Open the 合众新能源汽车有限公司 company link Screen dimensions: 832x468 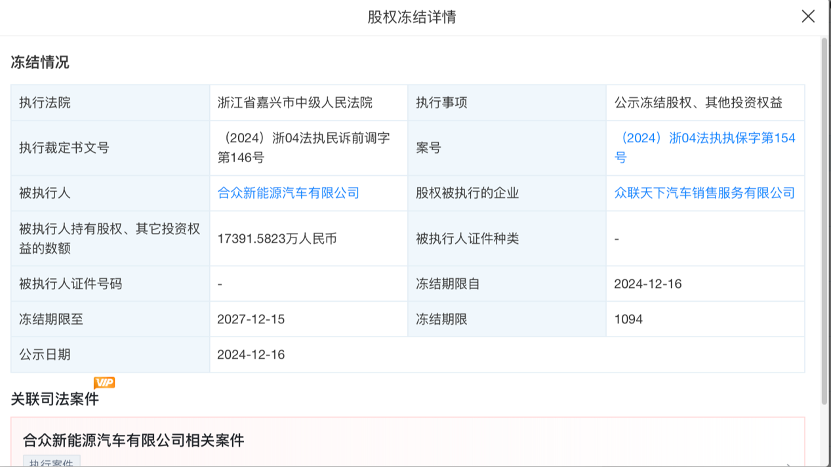288,193
